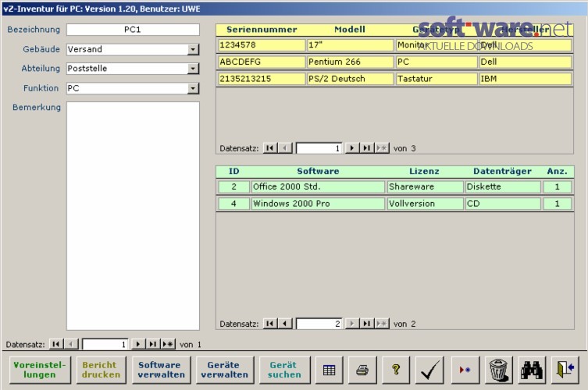Click main form record number field
Screen dimensions: 588x390
coord(105,344)
